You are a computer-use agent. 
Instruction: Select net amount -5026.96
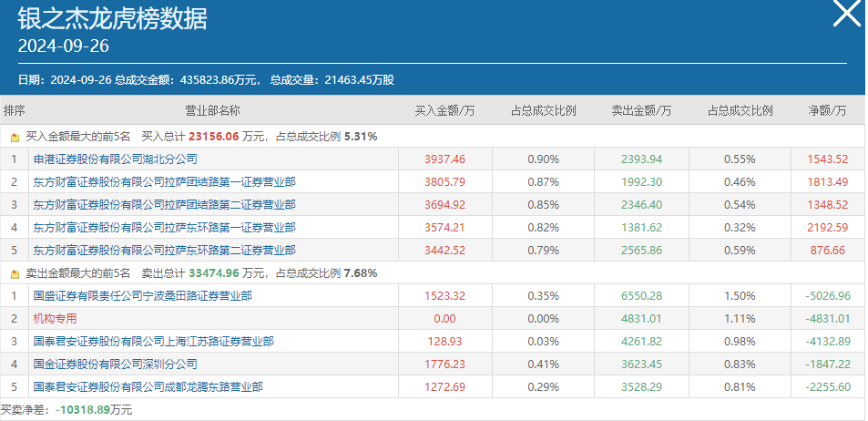point(828,296)
